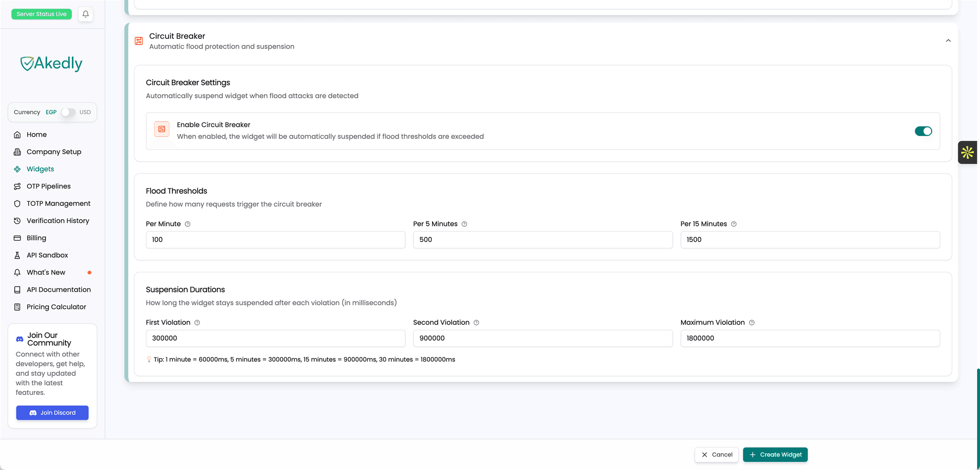Click the Per 5 Minutes input field
The width and height of the screenshot is (980, 470).
coord(543,240)
